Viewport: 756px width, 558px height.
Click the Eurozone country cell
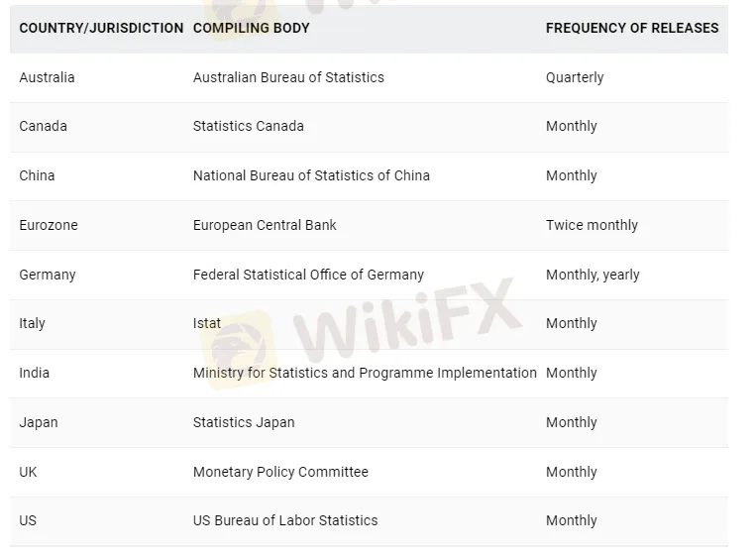tap(48, 225)
